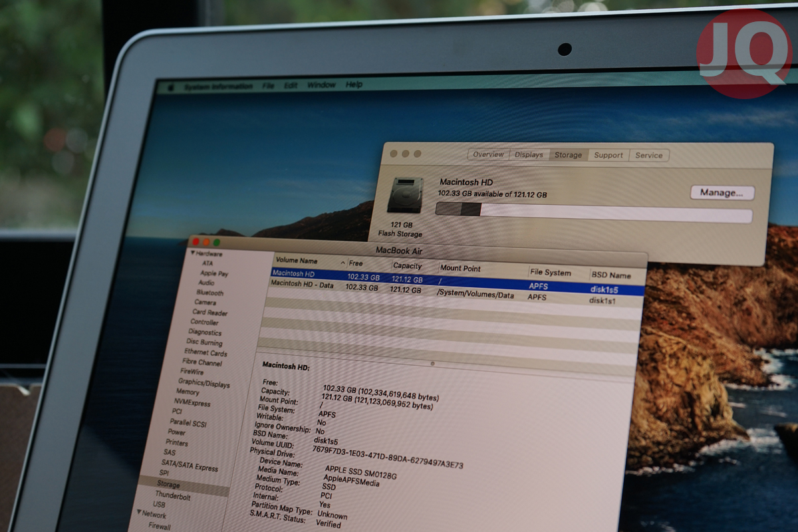Open the Edit menu
Viewport: 798px width, 532px height.
pos(291,86)
